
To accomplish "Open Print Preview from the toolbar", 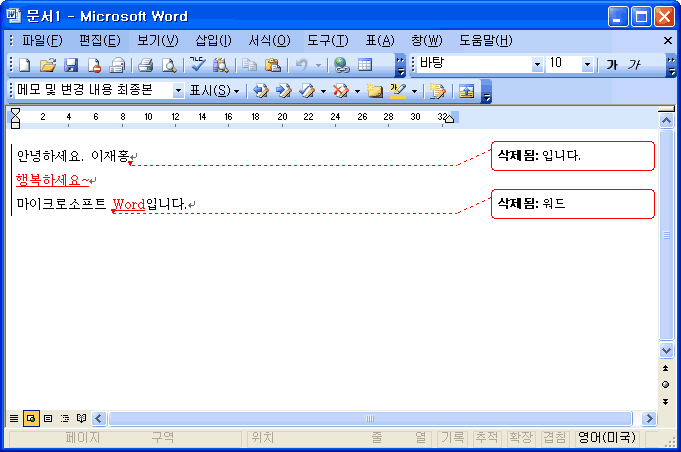I will click(x=169, y=65).
